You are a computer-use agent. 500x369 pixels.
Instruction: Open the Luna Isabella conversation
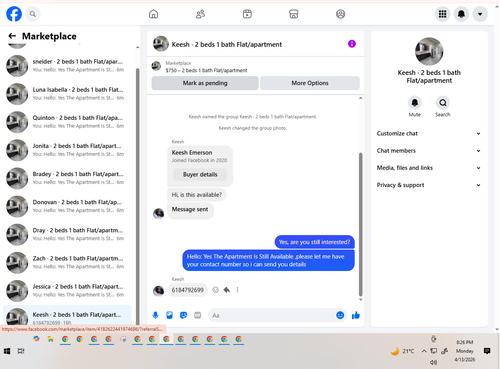pyautogui.click(x=68, y=94)
